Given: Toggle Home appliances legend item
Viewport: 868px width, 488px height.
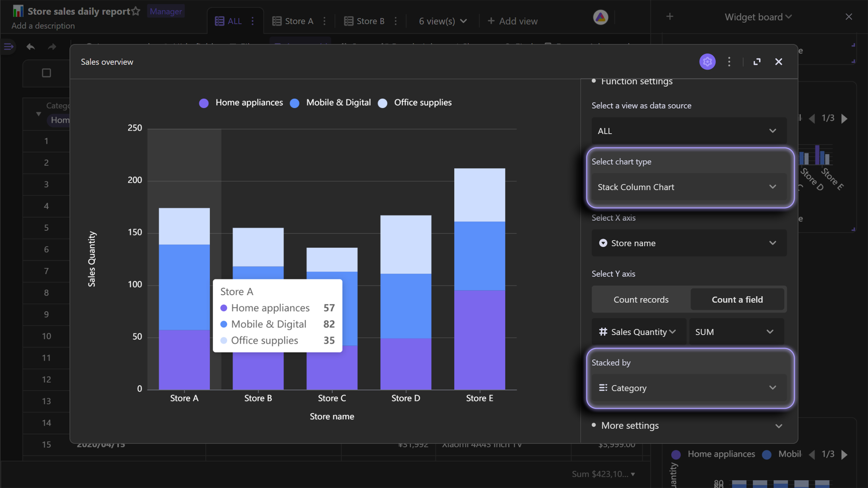Looking at the screenshot, I should [x=241, y=103].
